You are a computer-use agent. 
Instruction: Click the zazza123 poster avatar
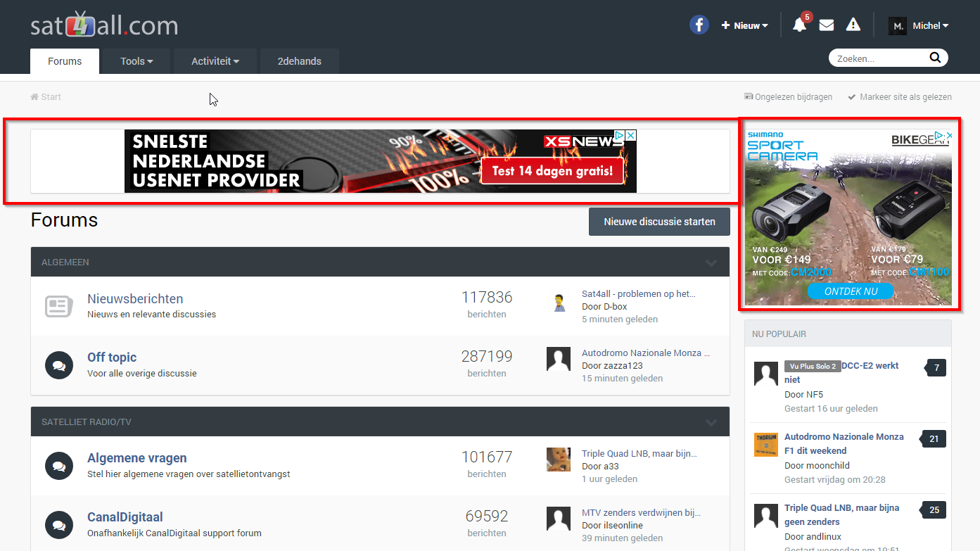(x=559, y=360)
